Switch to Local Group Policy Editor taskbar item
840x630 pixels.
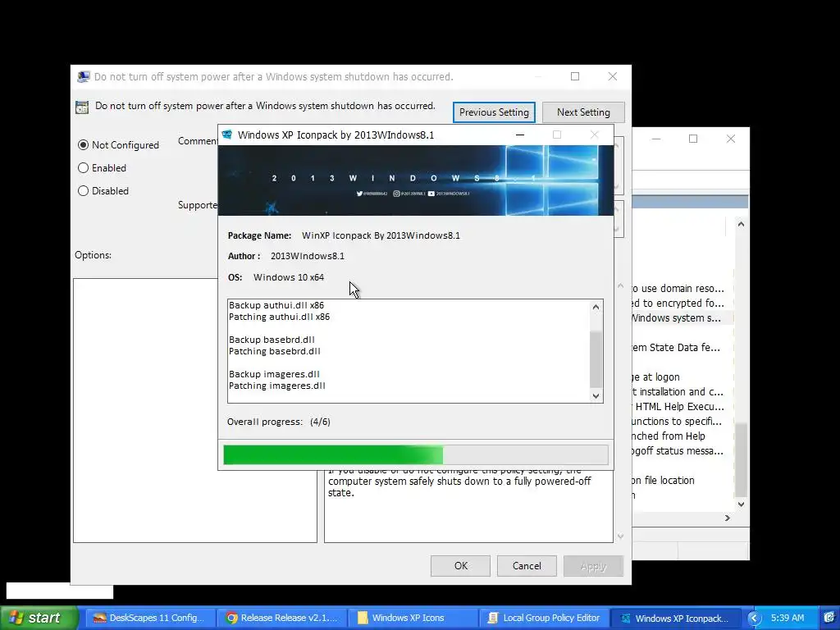point(543,618)
